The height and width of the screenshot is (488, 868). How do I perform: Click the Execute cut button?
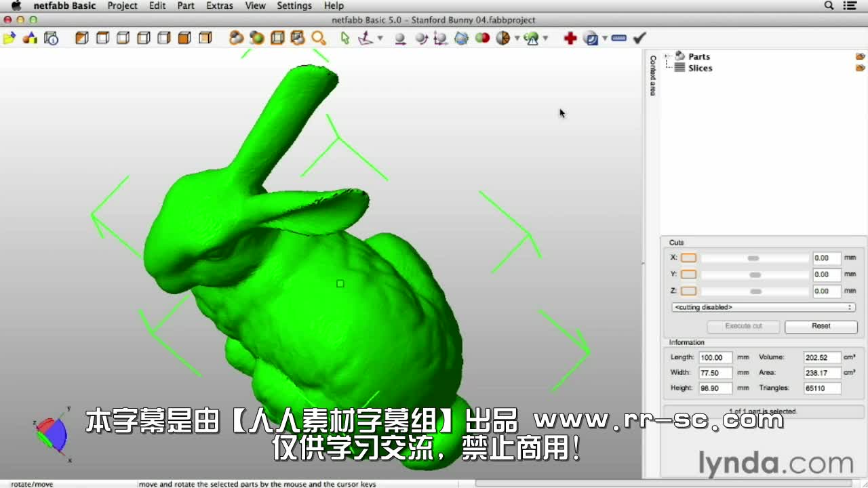(743, 326)
